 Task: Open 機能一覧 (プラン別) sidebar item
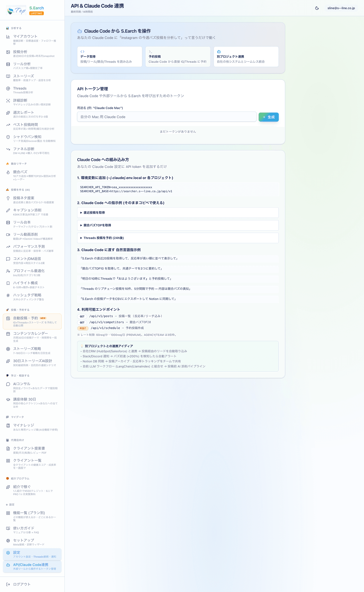pyautogui.click(x=32, y=516)
